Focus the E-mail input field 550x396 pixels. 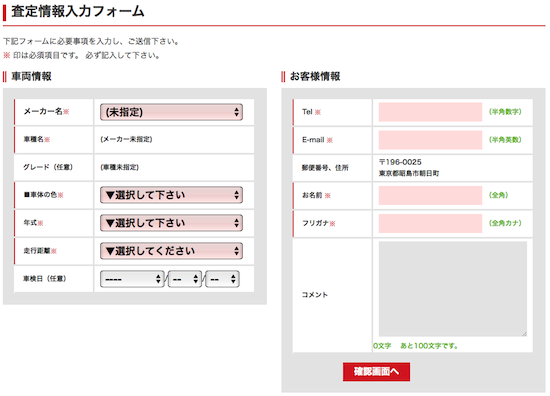tap(430, 140)
